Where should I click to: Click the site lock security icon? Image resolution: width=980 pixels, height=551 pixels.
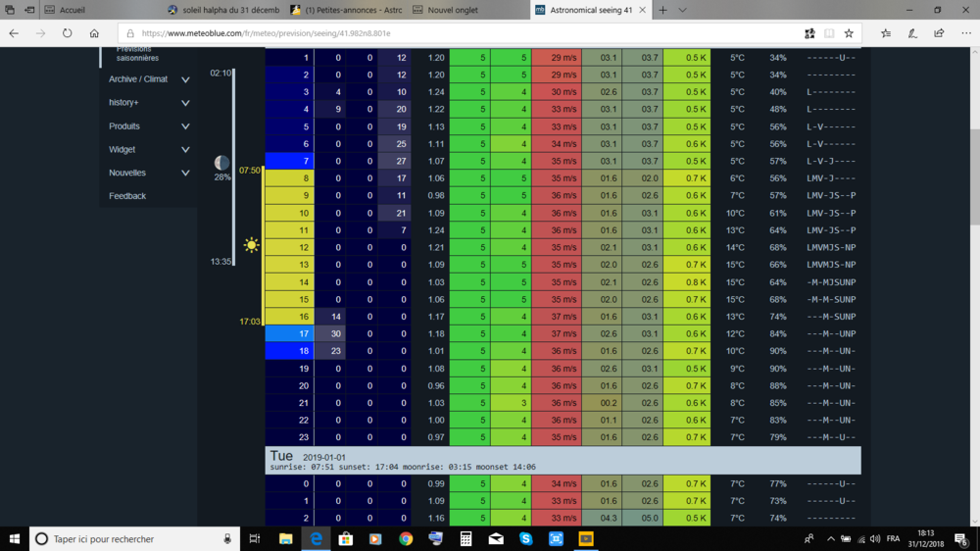[130, 33]
